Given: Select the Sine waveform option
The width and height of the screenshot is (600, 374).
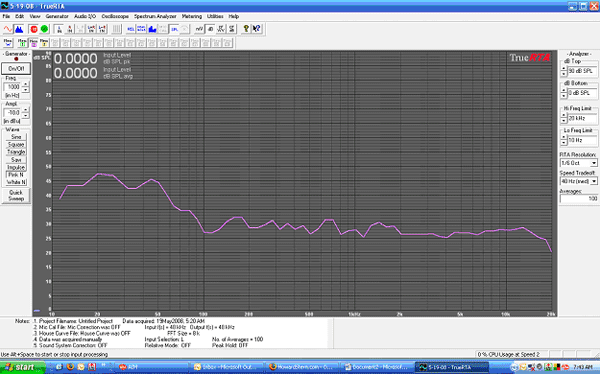Looking at the screenshot, I should pyautogui.click(x=16, y=137).
